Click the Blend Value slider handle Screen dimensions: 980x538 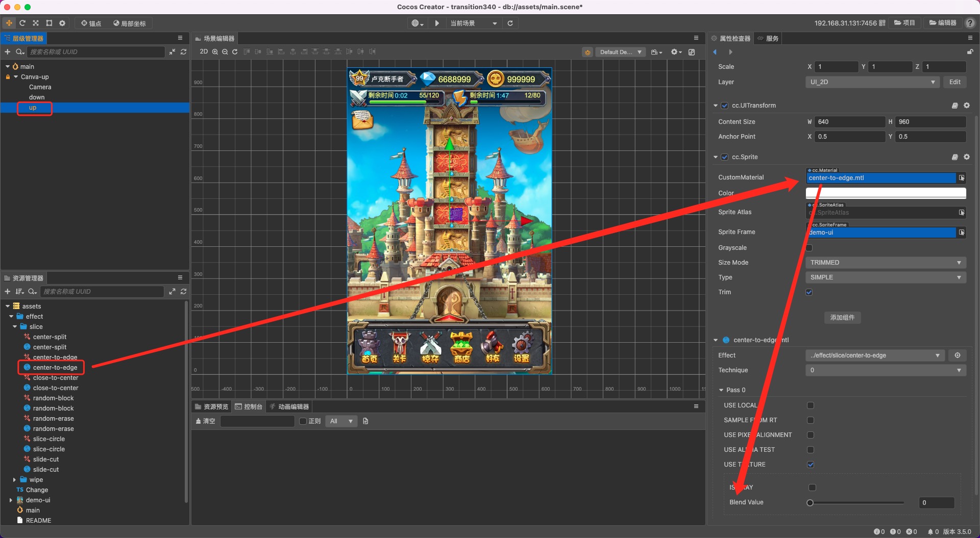(x=810, y=503)
